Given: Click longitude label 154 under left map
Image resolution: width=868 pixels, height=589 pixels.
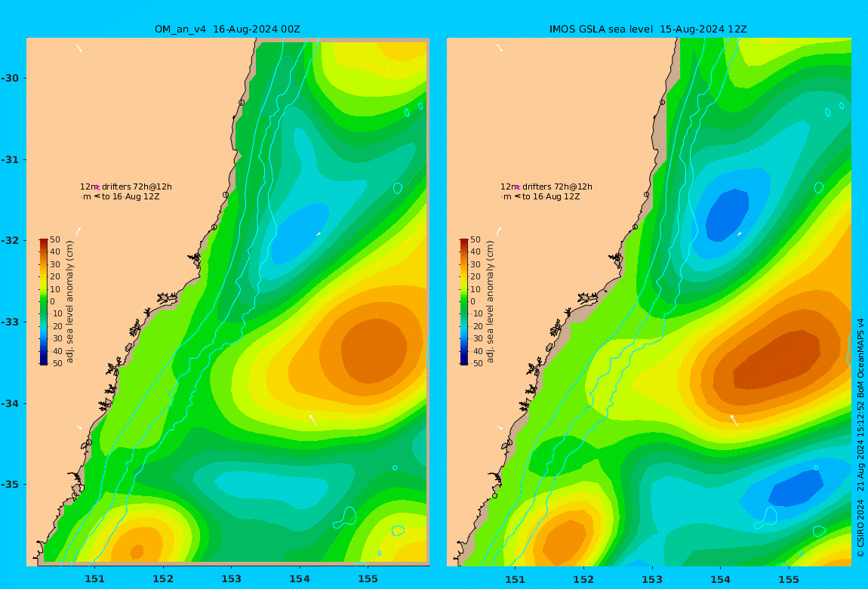Looking at the screenshot, I should pyautogui.click(x=300, y=579).
